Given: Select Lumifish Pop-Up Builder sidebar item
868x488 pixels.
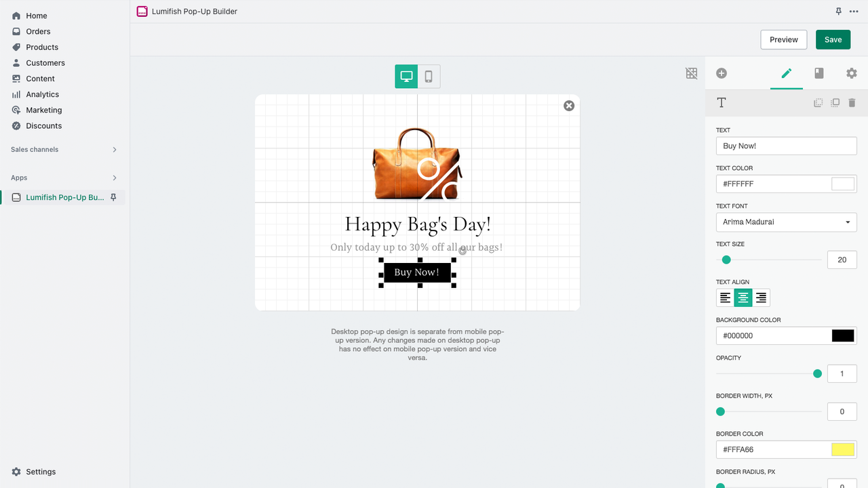Looking at the screenshot, I should [x=65, y=197].
